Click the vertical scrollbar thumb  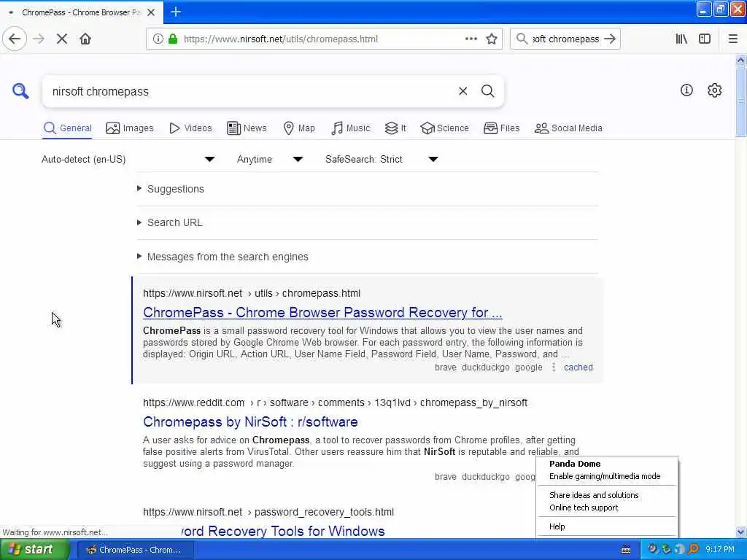click(x=740, y=101)
